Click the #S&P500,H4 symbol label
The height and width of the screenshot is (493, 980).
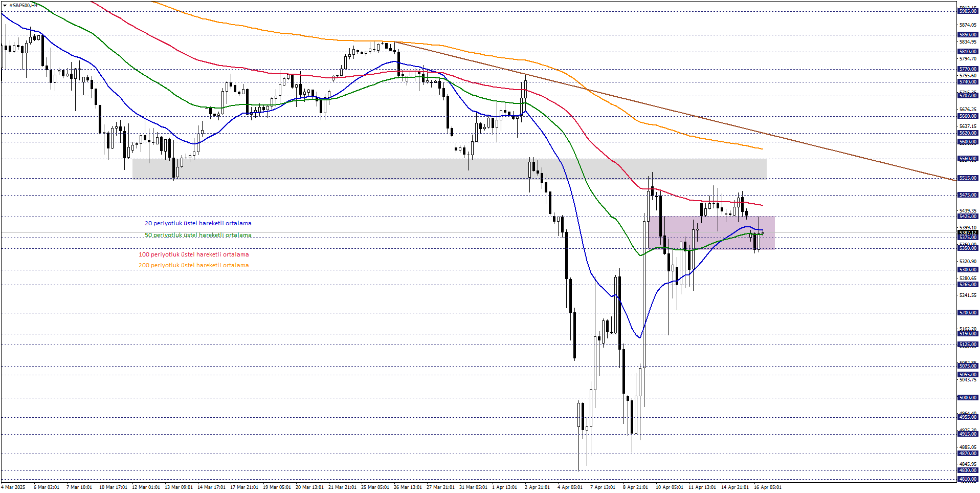click(24, 5)
